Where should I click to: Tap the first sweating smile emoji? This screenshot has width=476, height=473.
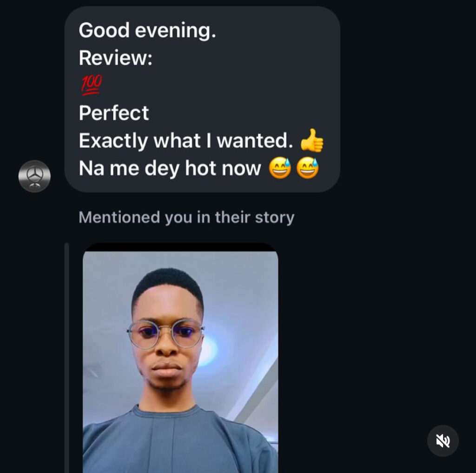(x=279, y=168)
